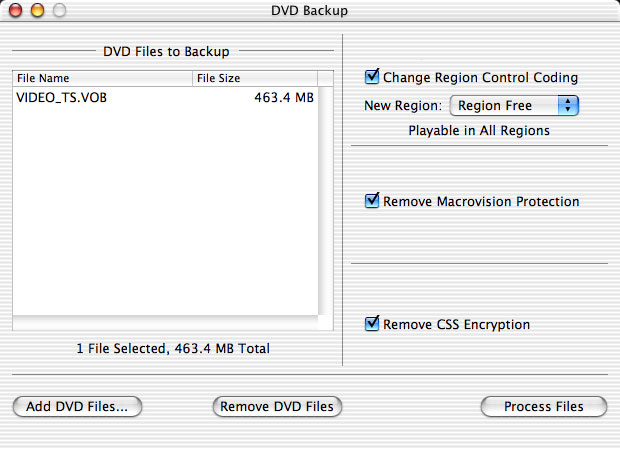Click the blue arrows on Region Free popup
620x449 pixels.
pos(568,106)
